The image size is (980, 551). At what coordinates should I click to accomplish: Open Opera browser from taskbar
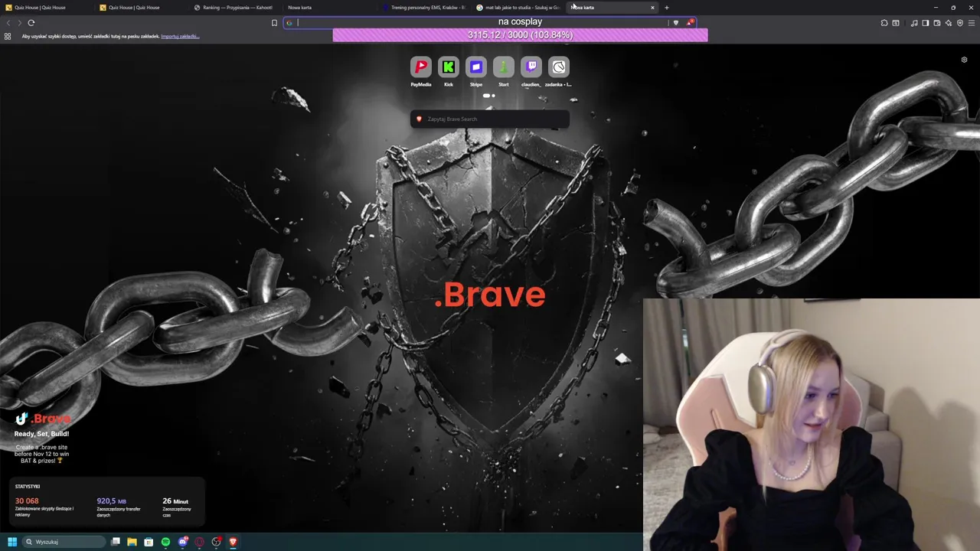tap(199, 542)
